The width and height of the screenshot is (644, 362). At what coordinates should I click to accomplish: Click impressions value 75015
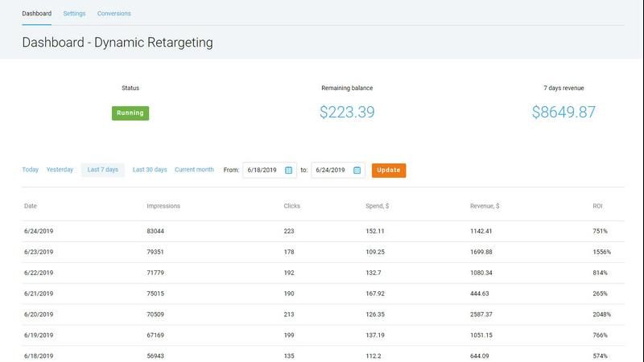tap(155, 294)
